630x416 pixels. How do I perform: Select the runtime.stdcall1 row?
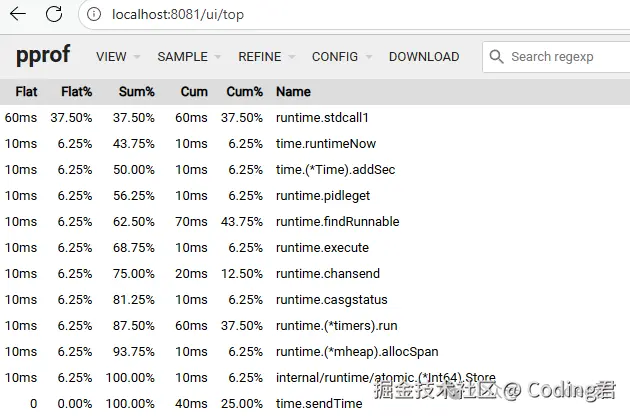[322, 117]
